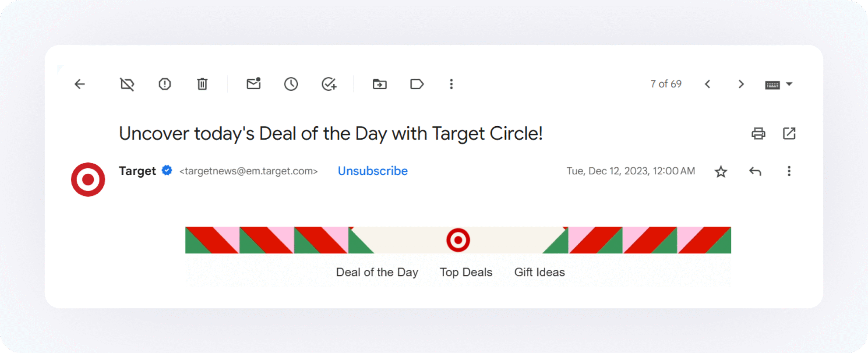Screen dimensions: 868x353
Task: Star this Target email
Action: (x=721, y=172)
